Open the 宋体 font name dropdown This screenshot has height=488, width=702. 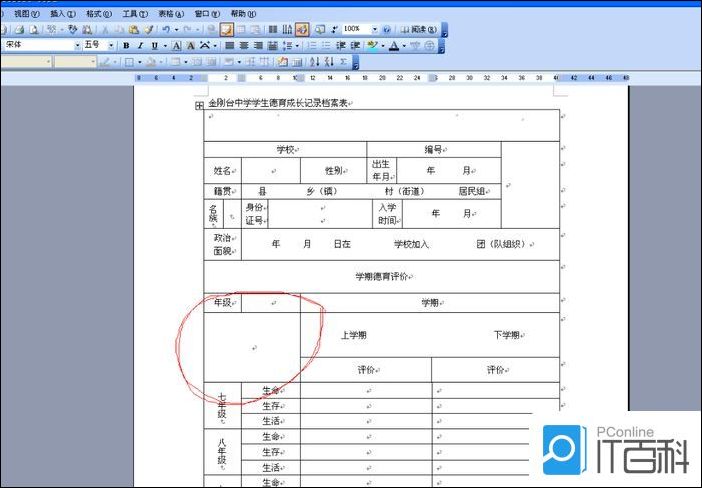pyautogui.click(x=77, y=45)
